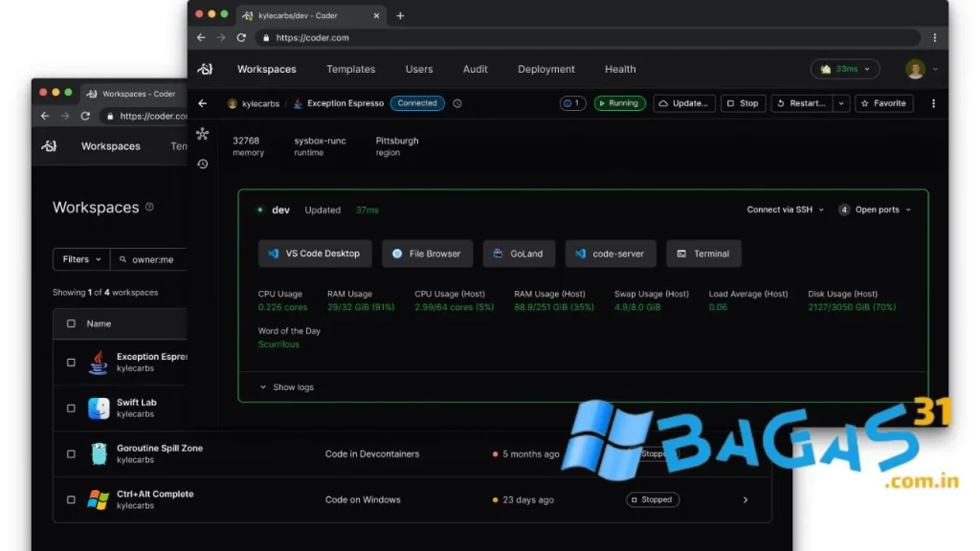Open the three-dot workspace options menu

(933, 103)
